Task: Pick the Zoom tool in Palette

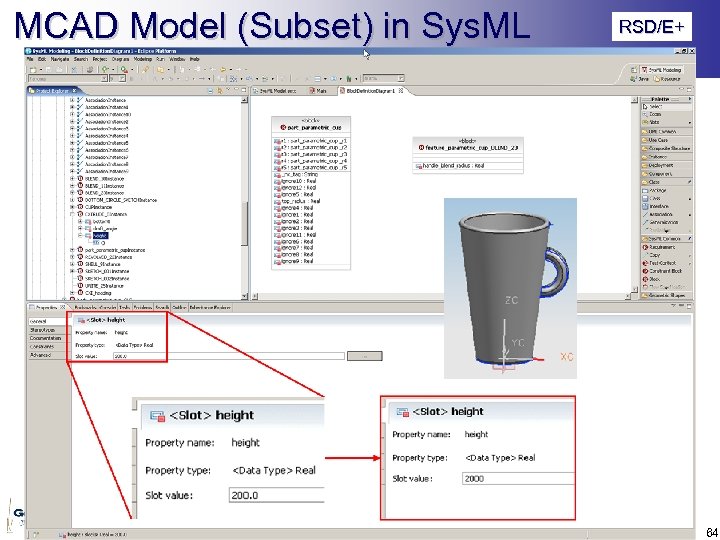Action: click(x=666, y=114)
